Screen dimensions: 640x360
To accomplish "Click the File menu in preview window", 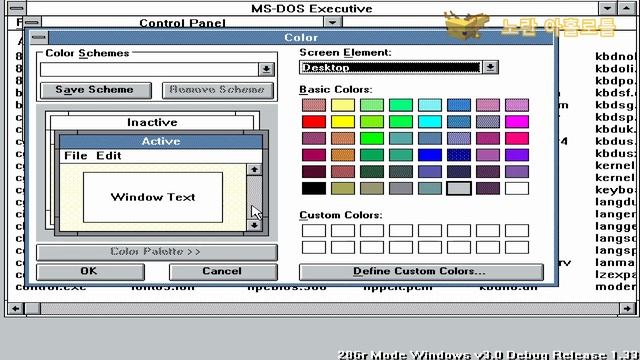I will [x=76, y=156].
